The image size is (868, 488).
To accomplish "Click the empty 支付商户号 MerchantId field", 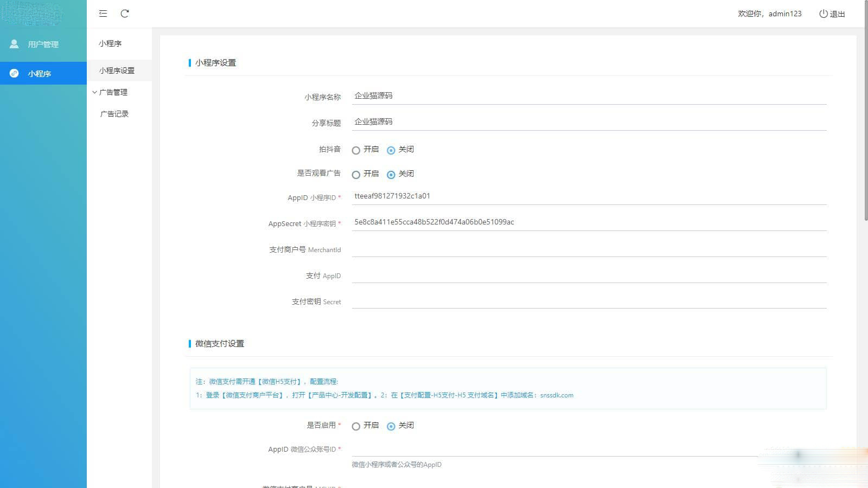I will 589,249.
